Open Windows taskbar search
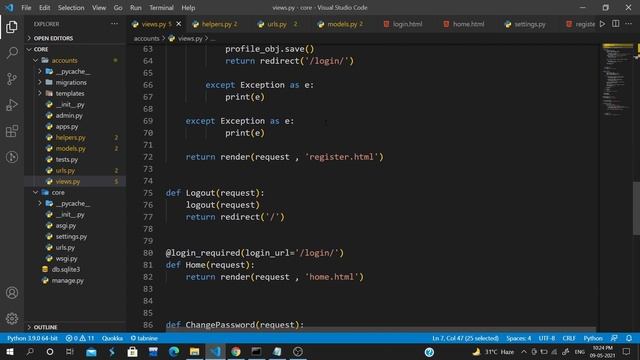640x360 pixels. (30, 351)
